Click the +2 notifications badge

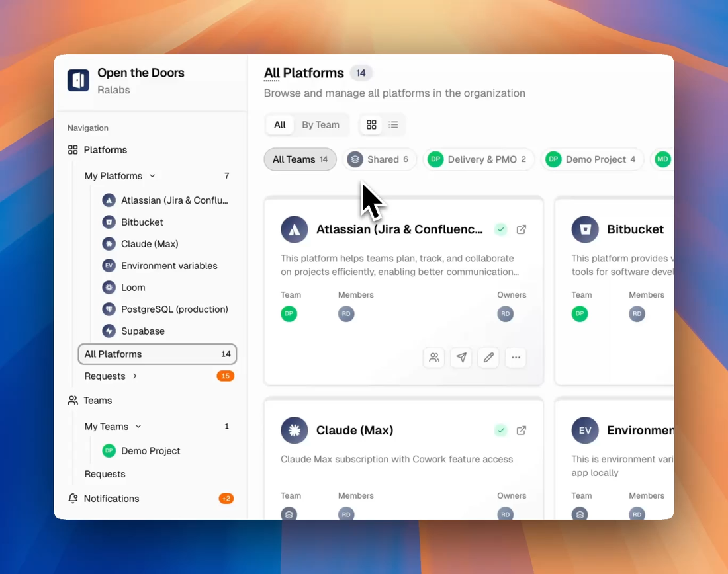pyautogui.click(x=226, y=499)
